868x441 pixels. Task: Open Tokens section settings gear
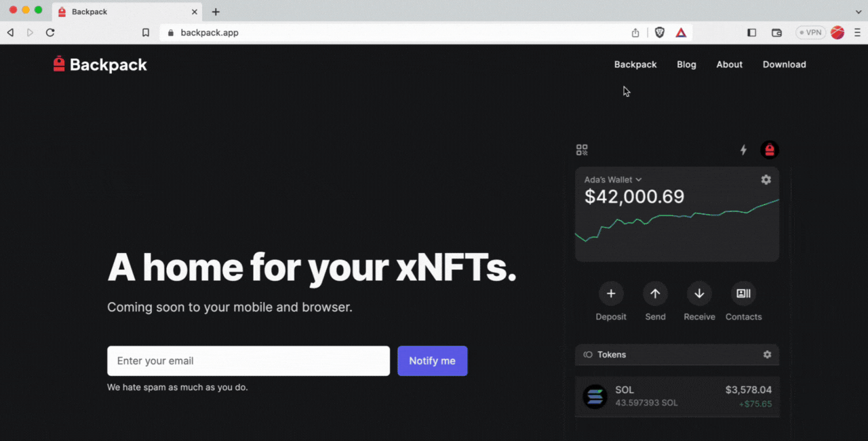point(767,354)
